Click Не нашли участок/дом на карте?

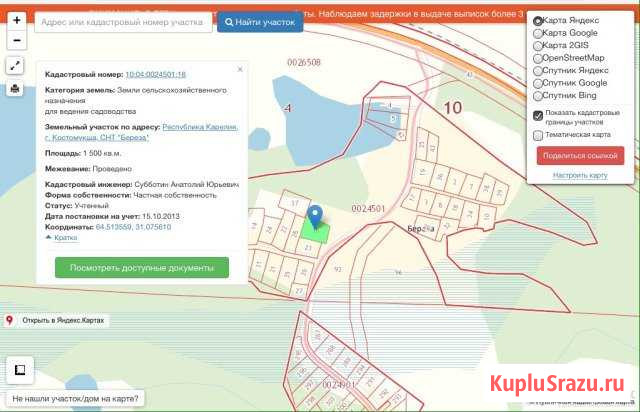(x=75, y=399)
